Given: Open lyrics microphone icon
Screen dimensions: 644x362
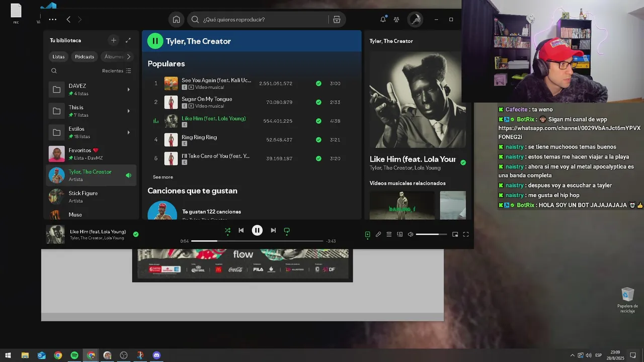Looking at the screenshot, I should pos(378,234).
